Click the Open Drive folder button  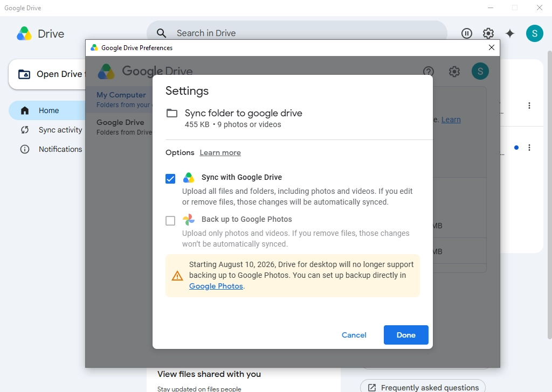click(x=47, y=74)
